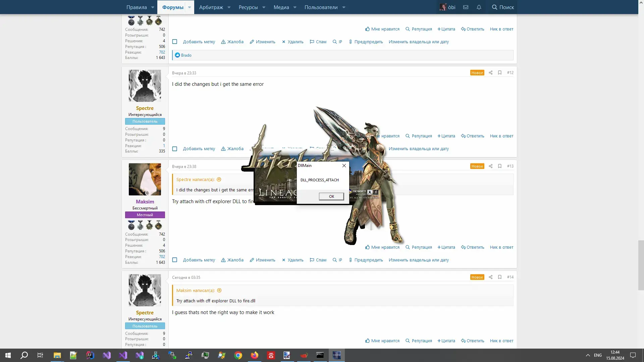Select checkbox on post #13
Viewport: 644px width, 362px height.
click(175, 260)
